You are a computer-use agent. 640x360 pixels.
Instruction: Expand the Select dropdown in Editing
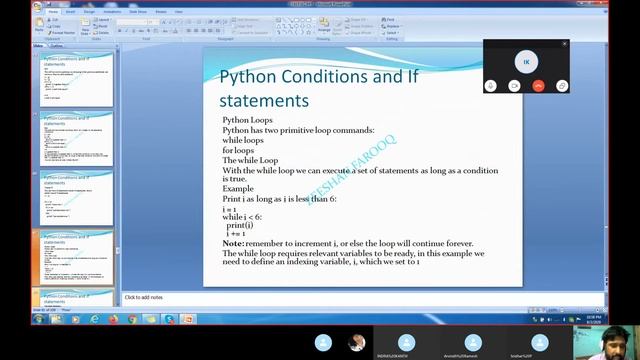point(390,33)
